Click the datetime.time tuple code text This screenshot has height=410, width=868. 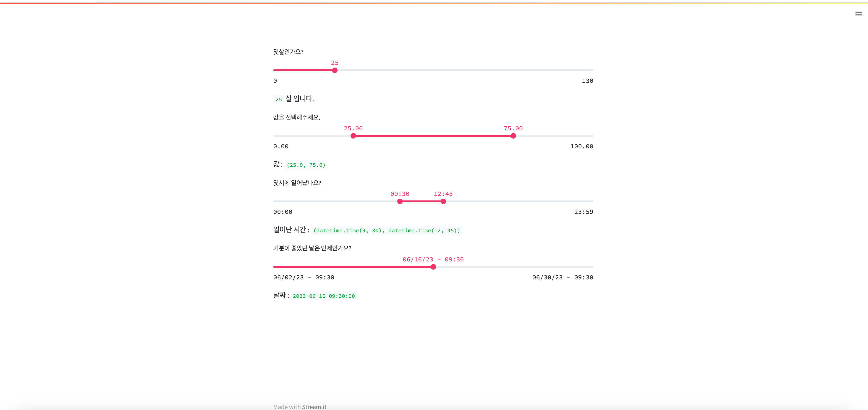386,231
